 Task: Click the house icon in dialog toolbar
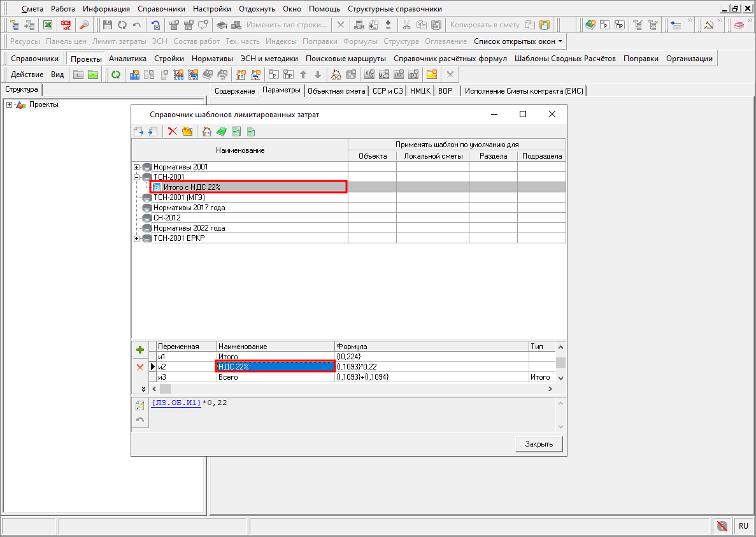click(206, 132)
